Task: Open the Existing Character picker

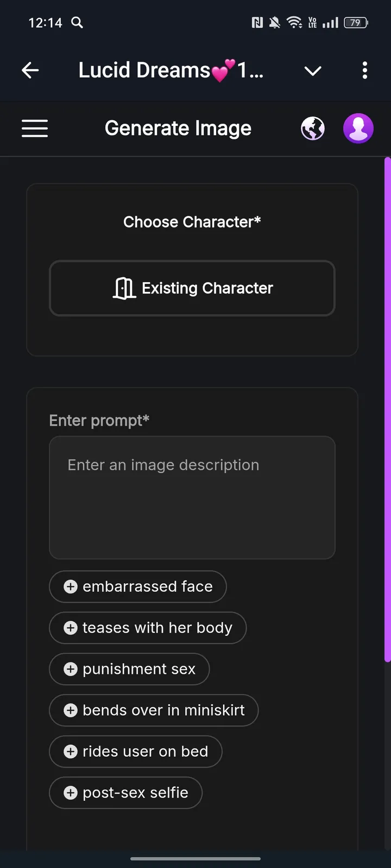Action: click(x=192, y=288)
